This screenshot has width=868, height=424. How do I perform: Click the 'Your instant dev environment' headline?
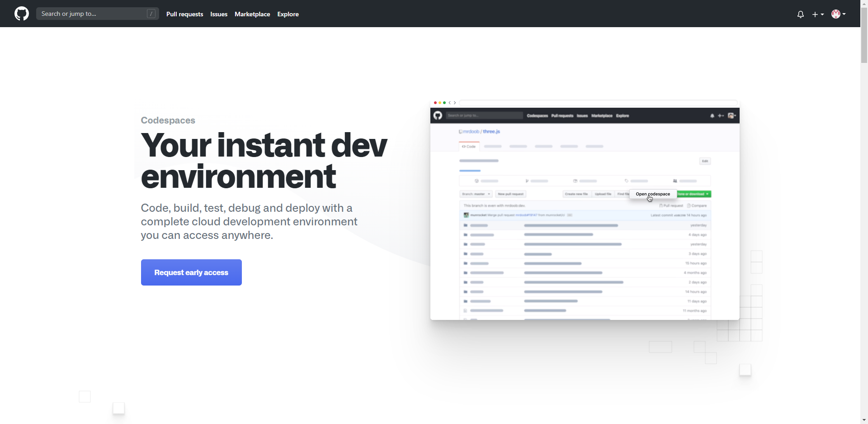point(264,160)
